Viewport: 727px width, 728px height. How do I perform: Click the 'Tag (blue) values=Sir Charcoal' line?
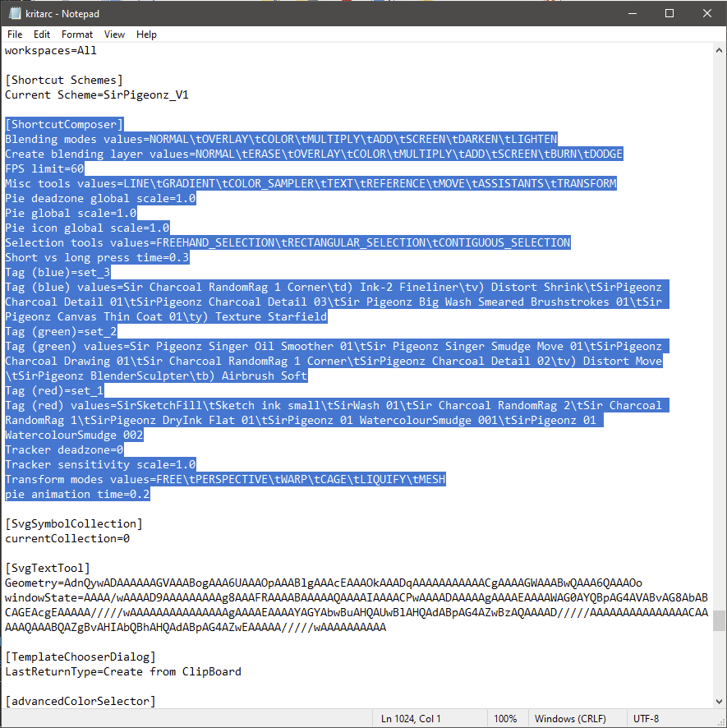tap(337, 288)
